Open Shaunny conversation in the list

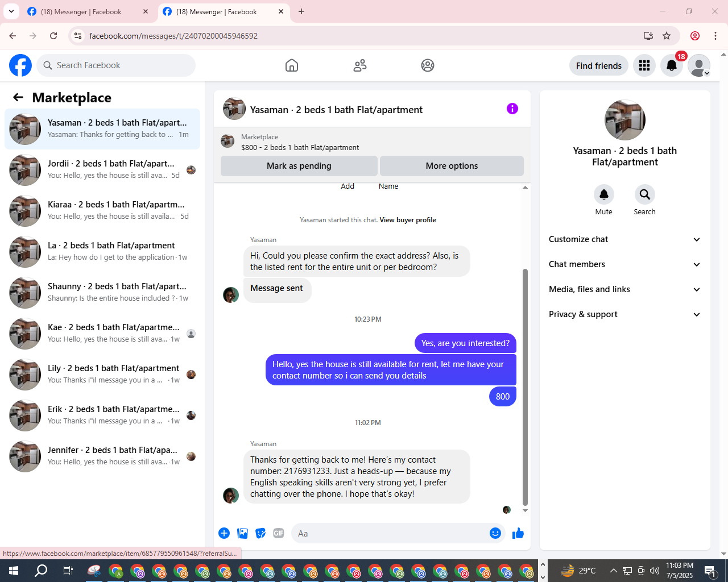pos(102,293)
